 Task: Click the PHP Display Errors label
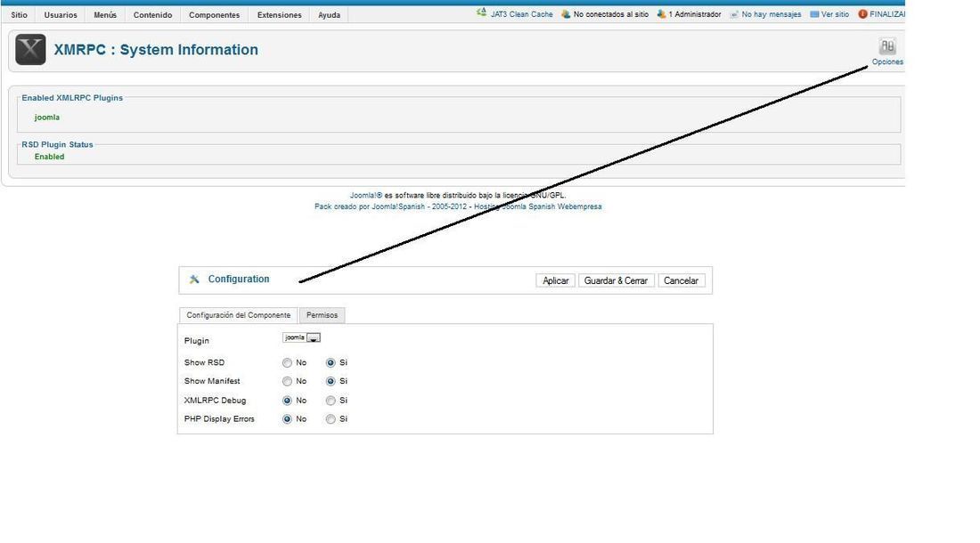coord(219,419)
